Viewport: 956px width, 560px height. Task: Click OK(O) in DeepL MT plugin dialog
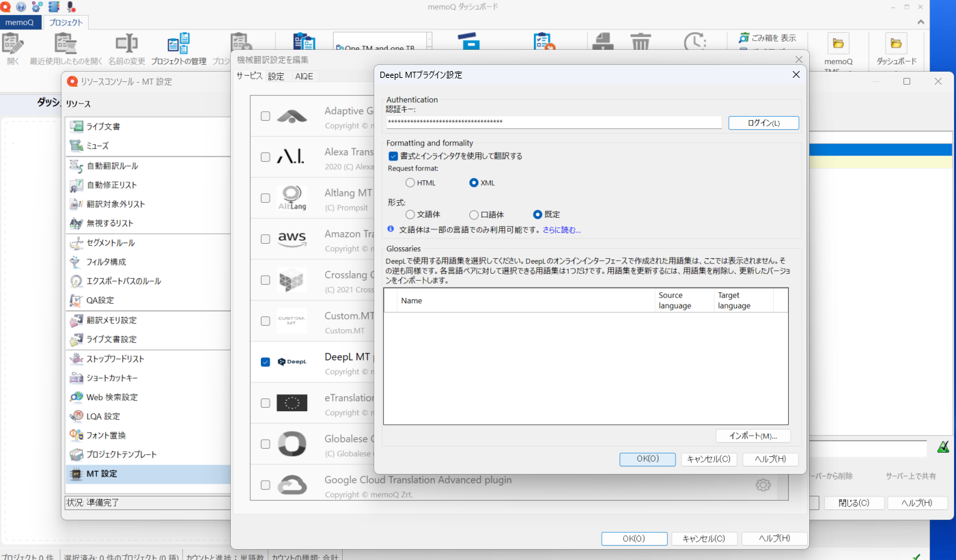point(647,460)
